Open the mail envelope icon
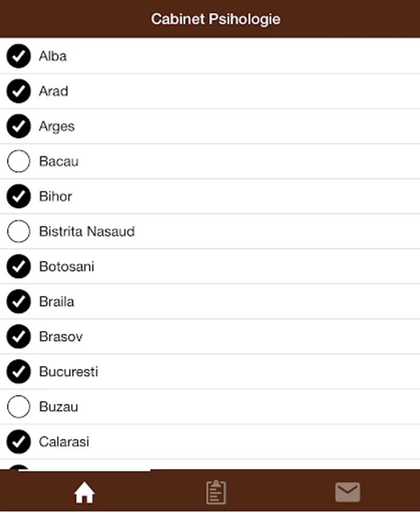This screenshot has height=512, width=420. (347, 492)
